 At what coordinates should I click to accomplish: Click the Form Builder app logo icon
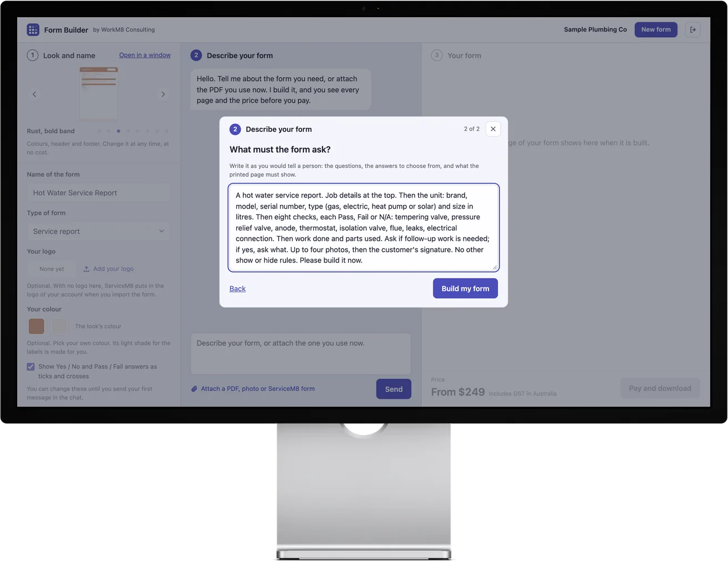(x=33, y=29)
